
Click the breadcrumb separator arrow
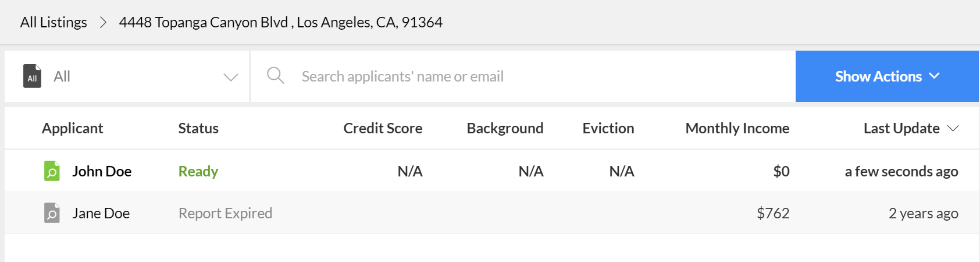104,22
